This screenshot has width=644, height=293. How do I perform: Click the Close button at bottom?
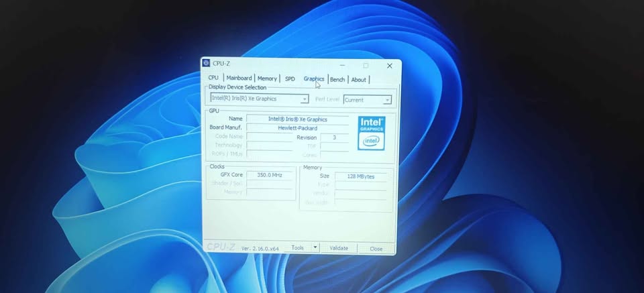tap(376, 249)
